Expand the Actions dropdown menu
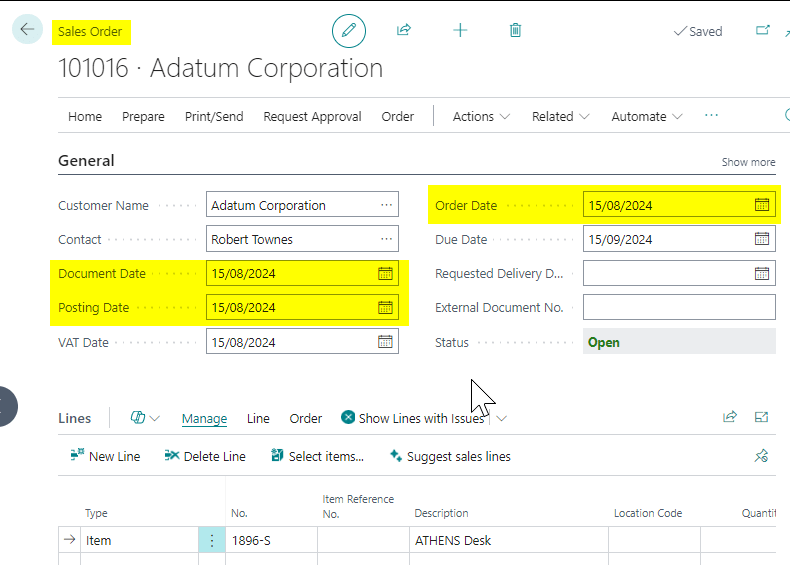Viewport: 790px width, 565px height. pos(481,117)
